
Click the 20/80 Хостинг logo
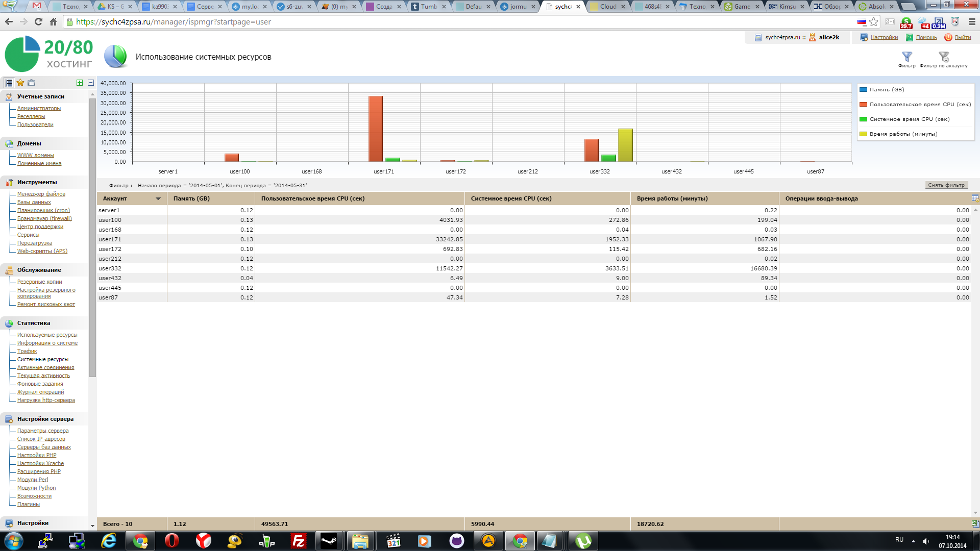[x=48, y=54]
